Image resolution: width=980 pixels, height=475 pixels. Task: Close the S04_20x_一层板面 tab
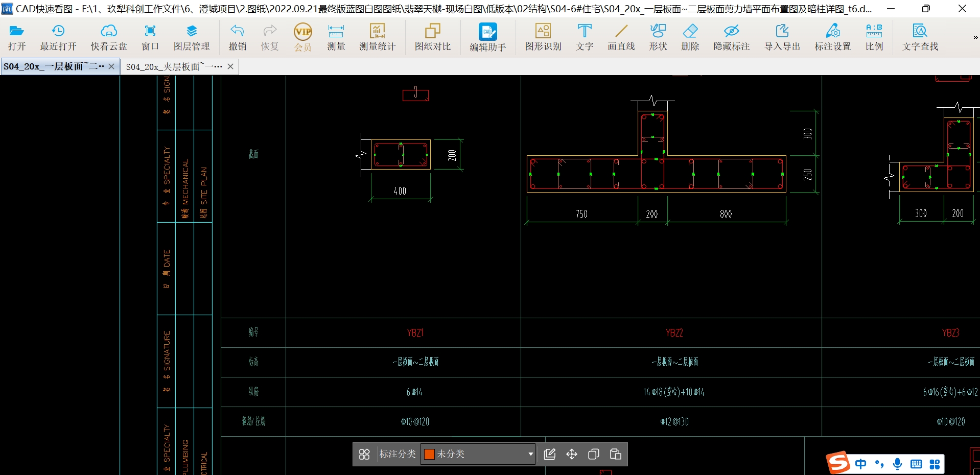click(x=111, y=66)
